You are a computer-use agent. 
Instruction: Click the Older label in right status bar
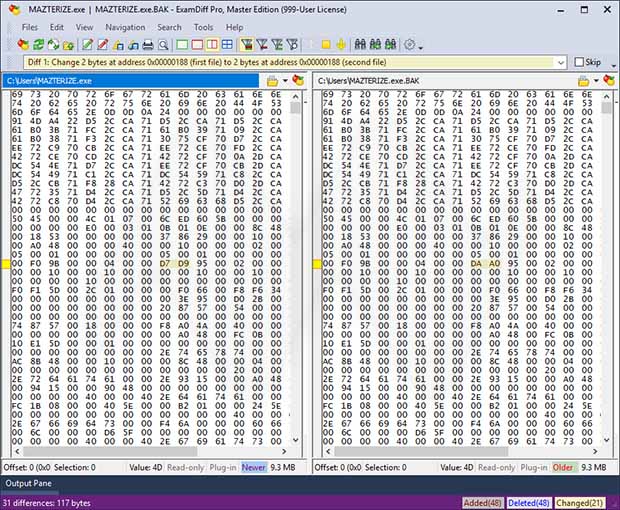(563, 467)
